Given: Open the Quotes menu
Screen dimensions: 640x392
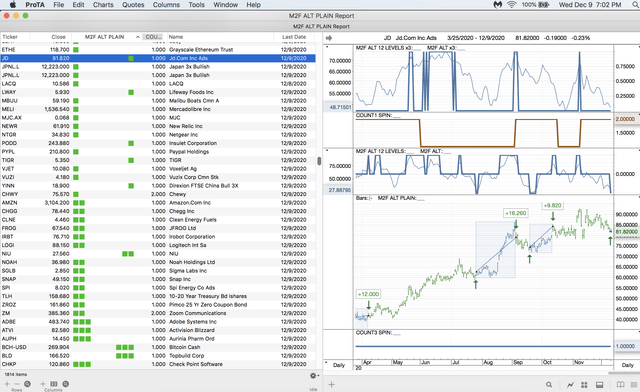Looking at the screenshot, I should [133, 5].
